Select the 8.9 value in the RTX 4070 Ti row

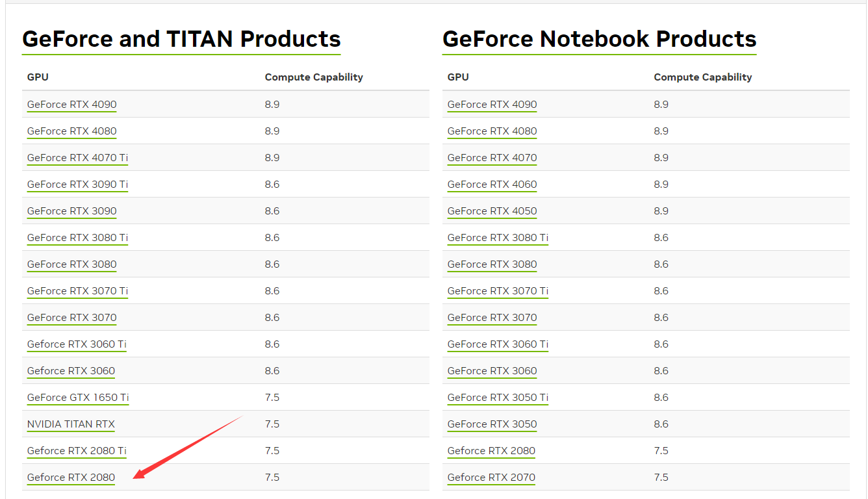pyautogui.click(x=272, y=158)
